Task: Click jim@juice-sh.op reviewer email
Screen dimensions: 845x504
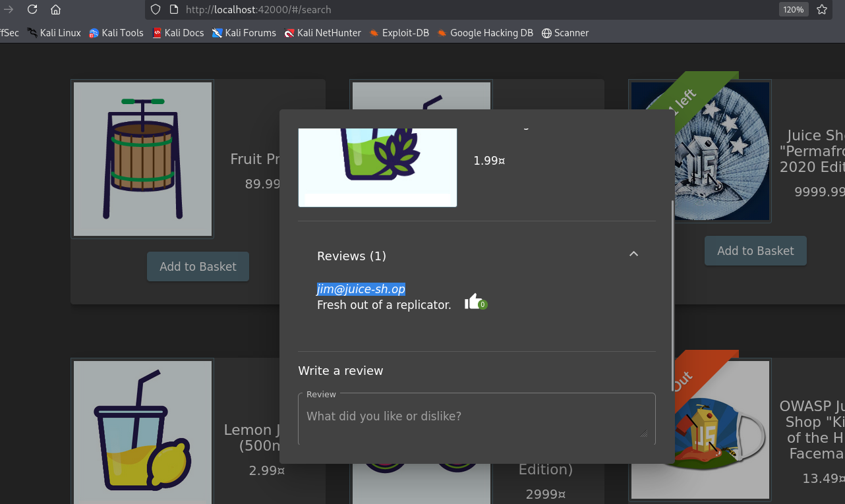Action: [x=361, y=289]
